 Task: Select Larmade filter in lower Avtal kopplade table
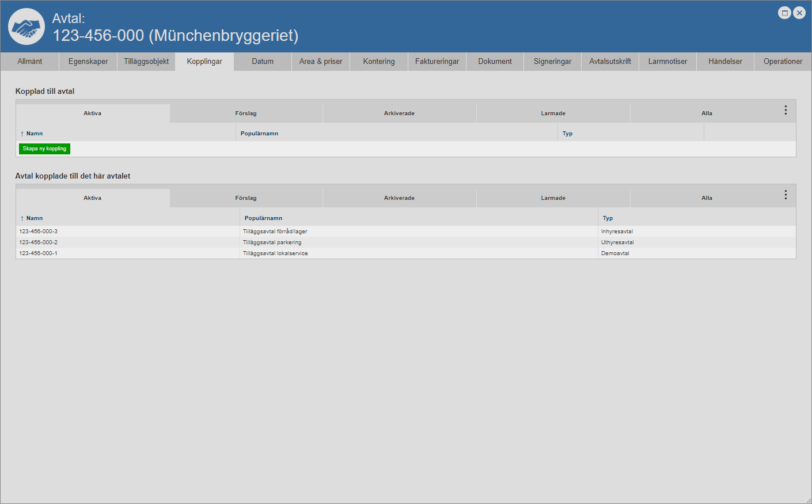tap(553, 198)
